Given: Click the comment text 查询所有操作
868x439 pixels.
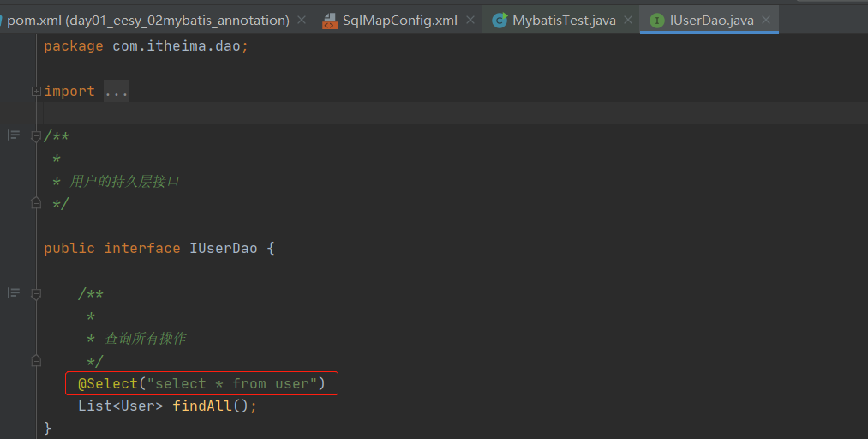Looking at the screenshot, I should [x=146, y=339].
